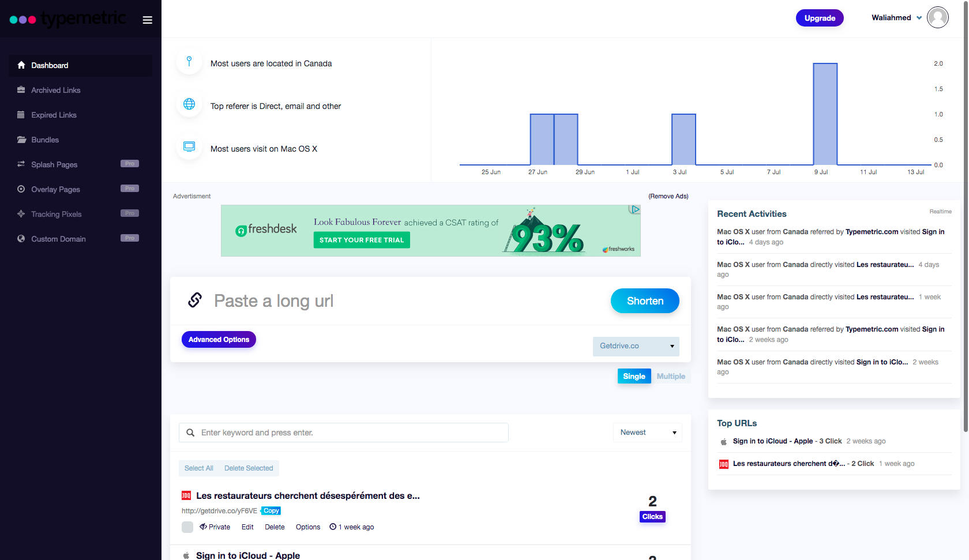Click Edit for Les restaurateurs link
Screen dimensions: 969x560
(247, 527)
